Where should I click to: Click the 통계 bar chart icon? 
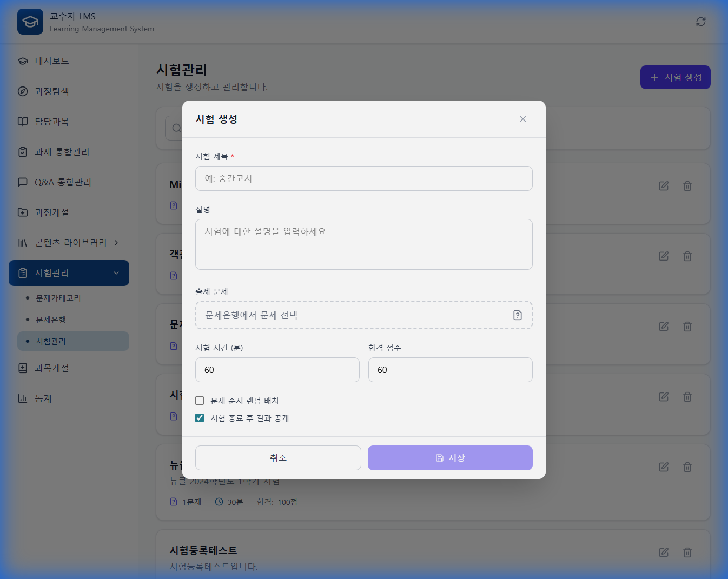22,398
